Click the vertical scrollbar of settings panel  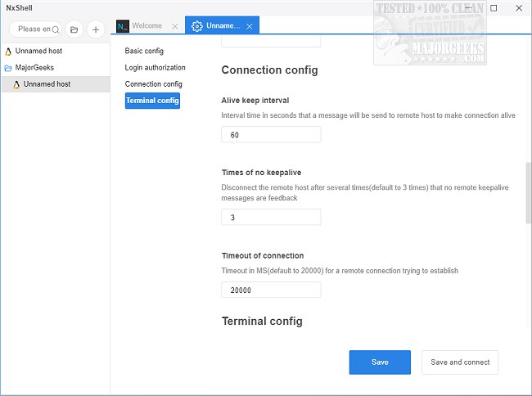(528, 192)
